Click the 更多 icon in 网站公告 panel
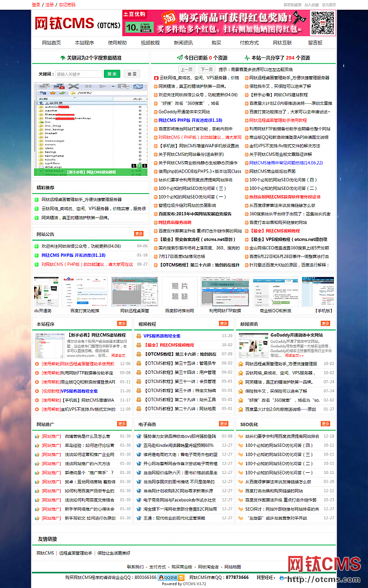Image resolution: width=368 pixels, height=588 pixels. point(139,234)
